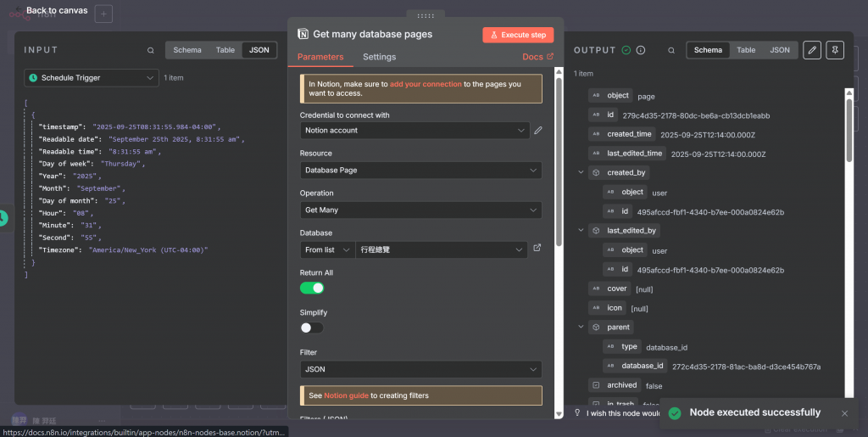Click the add your connection link
Screen dimensions: 868x437
(426, 84)
